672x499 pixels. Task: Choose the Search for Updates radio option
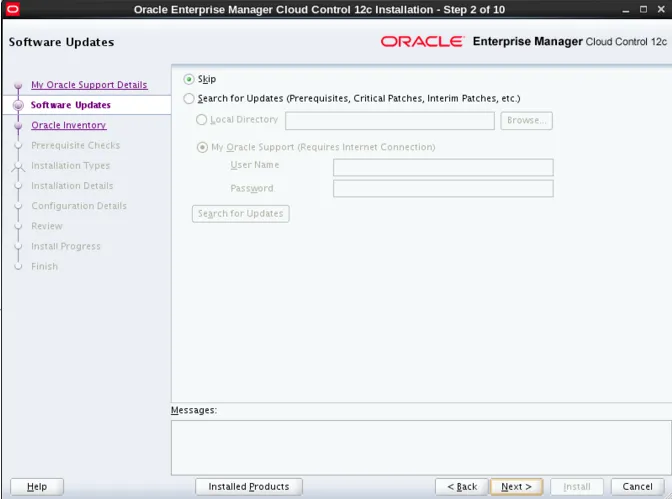[189, 99]
